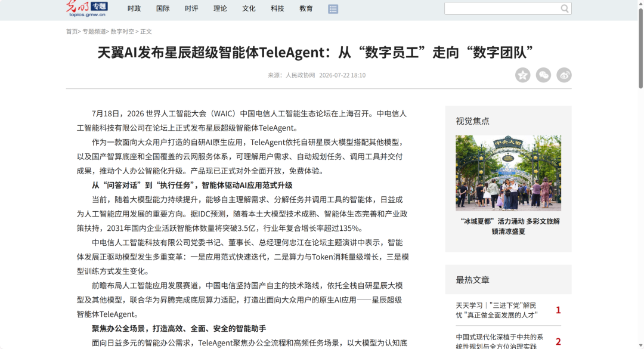Select the article headline about TeleAgent
Screen dimensions: 644x349
coord(315,52)
